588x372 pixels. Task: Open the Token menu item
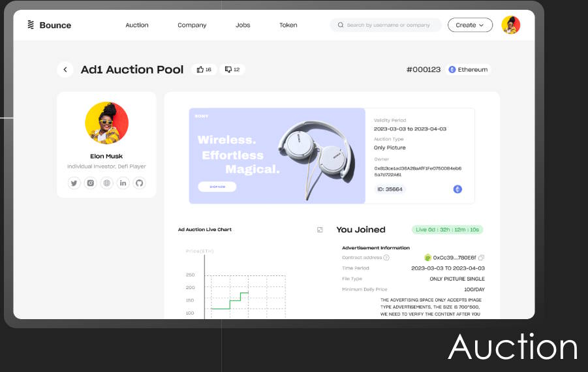click(x=288, y=25)
